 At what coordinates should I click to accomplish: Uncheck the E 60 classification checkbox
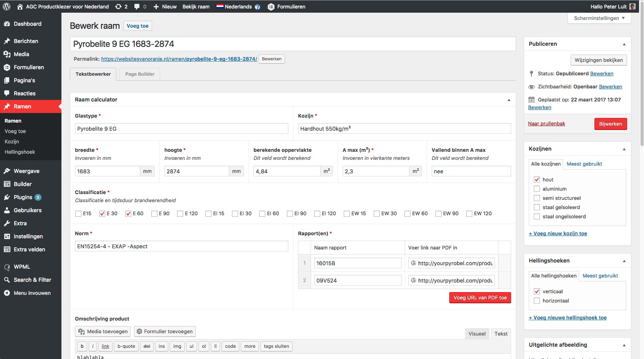(128, 214)
